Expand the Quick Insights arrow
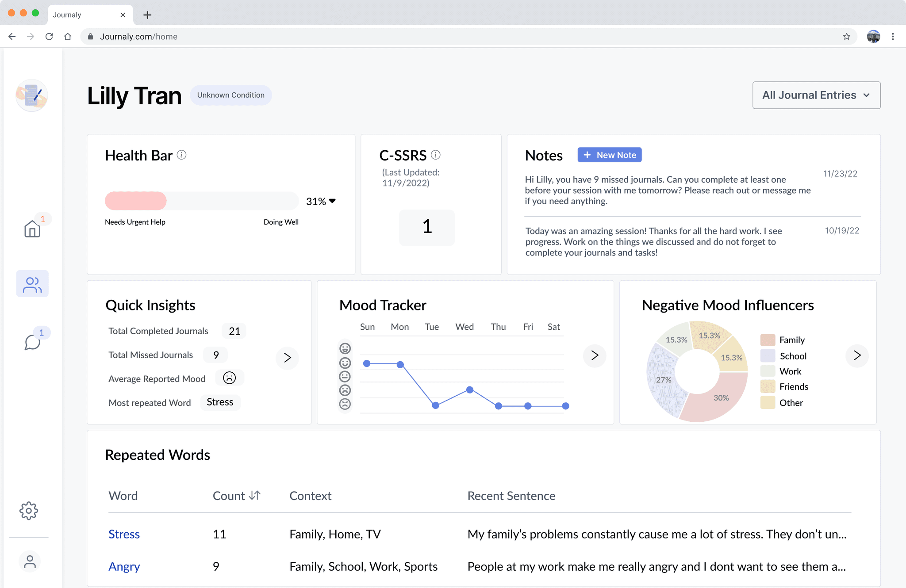Image resolution: width=906 pixels, height=588 pixels. (287, 357)
